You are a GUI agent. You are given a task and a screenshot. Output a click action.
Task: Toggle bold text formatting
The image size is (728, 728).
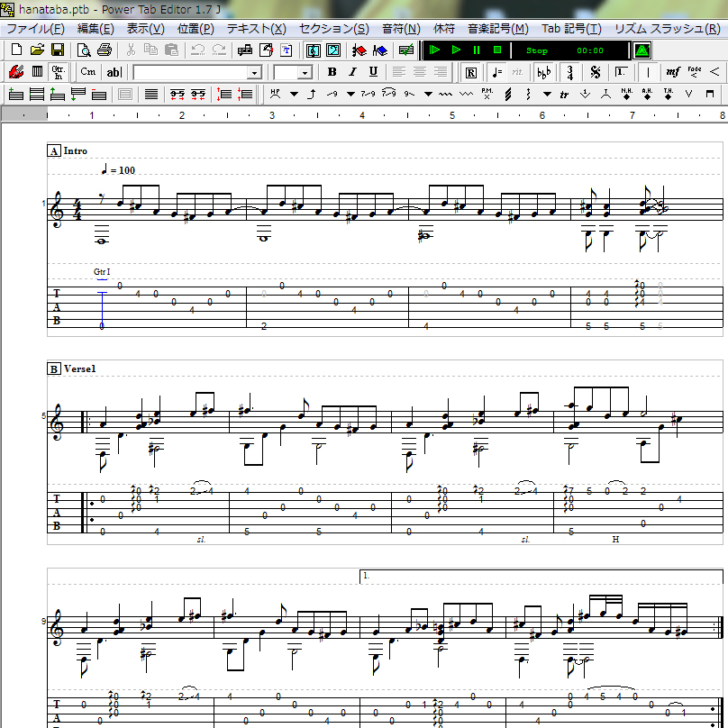[332, 72]
